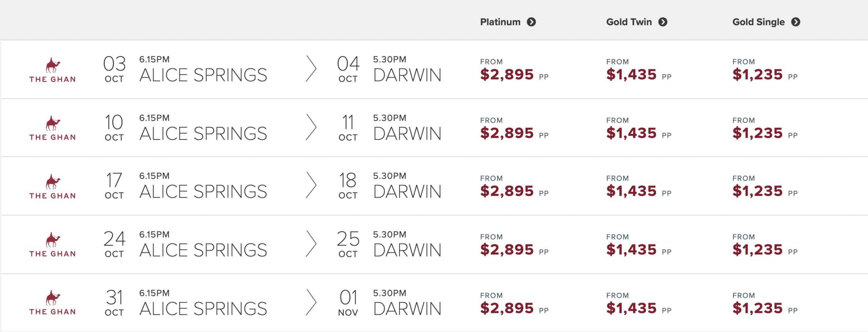Viewport: 868px width, 332px height.
Task: Click Alice Springs on the 24 Oct departure
Action: tap(203, 250)
